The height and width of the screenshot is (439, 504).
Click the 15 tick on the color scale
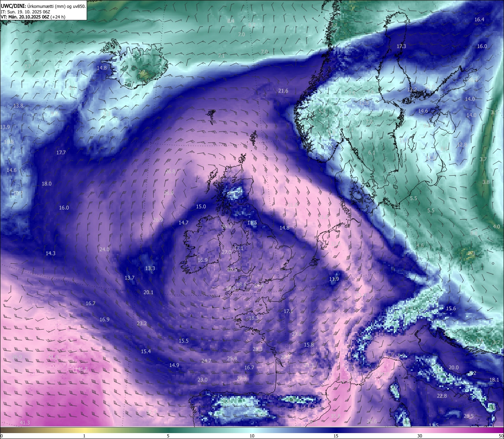click(336, 436)
